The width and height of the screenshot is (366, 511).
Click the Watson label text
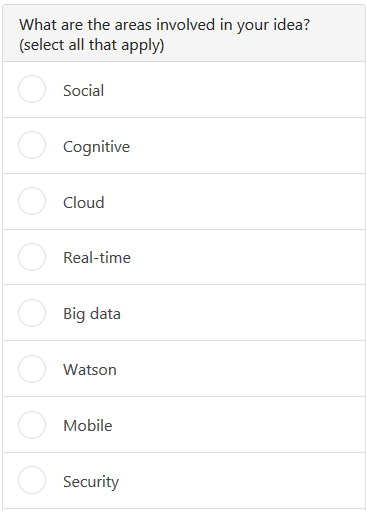point(90,370)
